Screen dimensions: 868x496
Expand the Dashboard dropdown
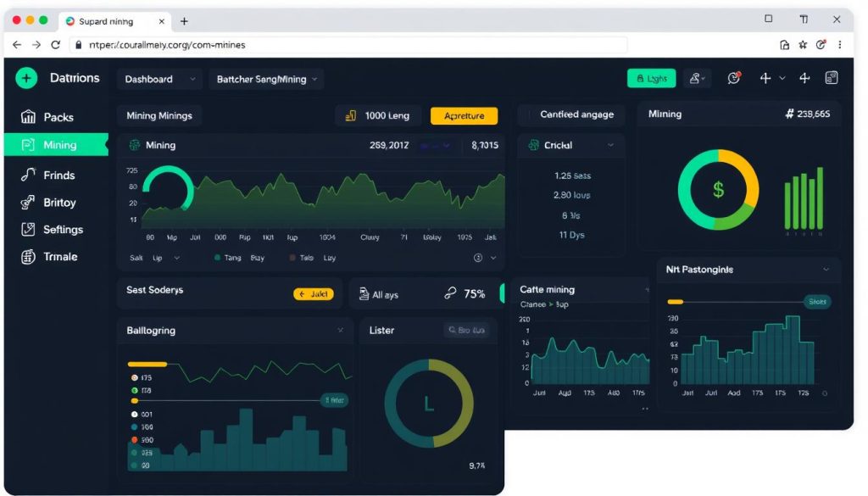(x=159, y=79)
